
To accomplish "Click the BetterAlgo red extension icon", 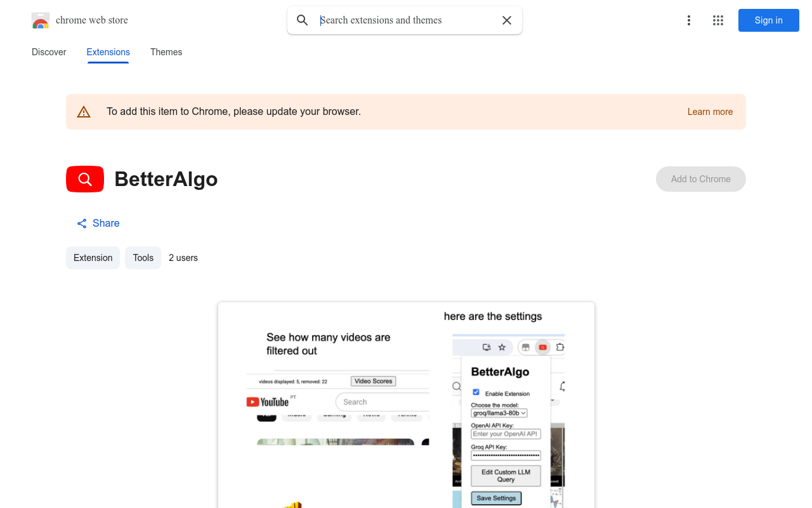I will point(85,179).
